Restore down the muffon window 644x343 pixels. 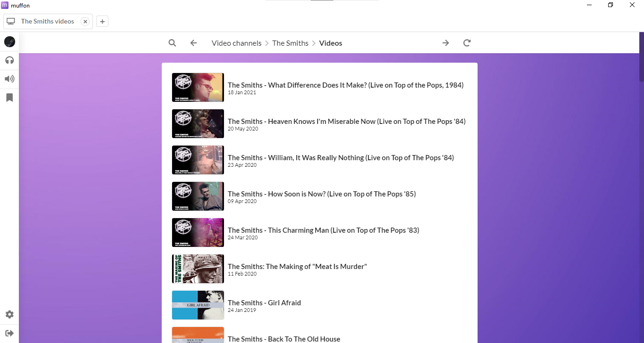point(611,5)
